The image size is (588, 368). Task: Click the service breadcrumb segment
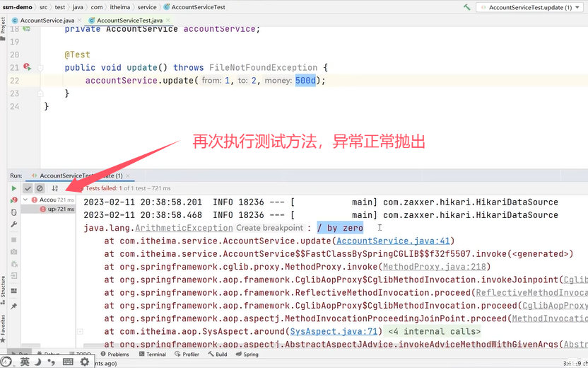[x=147, y=7]
